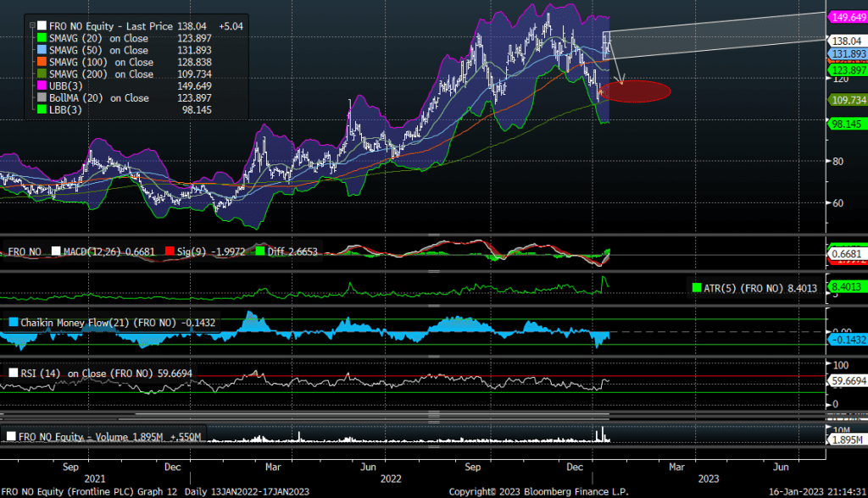868x498 pixels.
Task: Click the white 138.04 last price axis tag
Action: [x=847, y=41]
